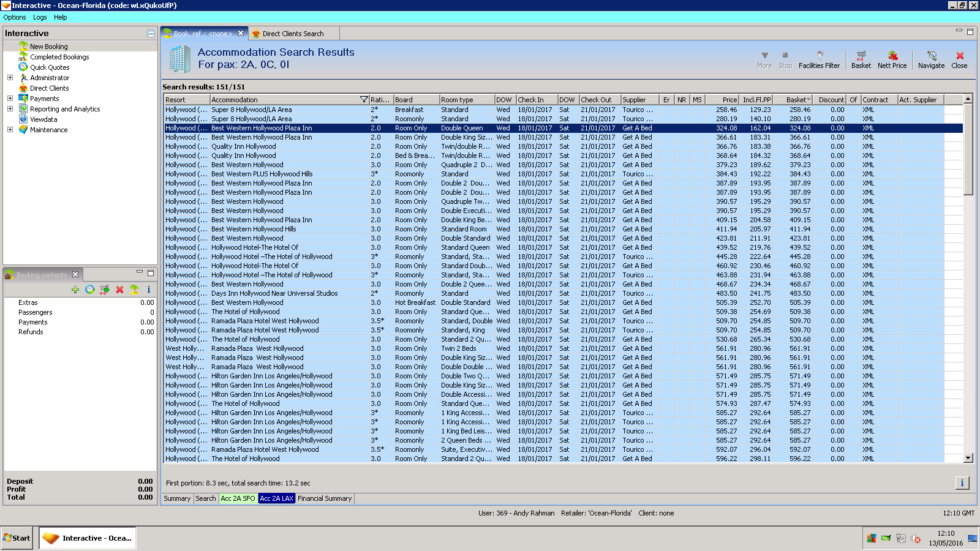Viewport: 980px width, 551px height.
Task: Expand the Maintenance tree node
Action: (x=10, y=130)
